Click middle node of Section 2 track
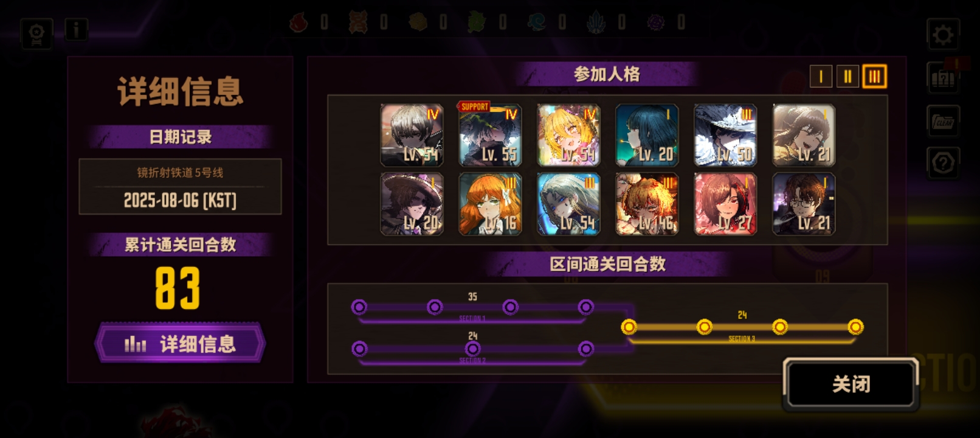The image size is (980, 438). (x=472, y=349)
